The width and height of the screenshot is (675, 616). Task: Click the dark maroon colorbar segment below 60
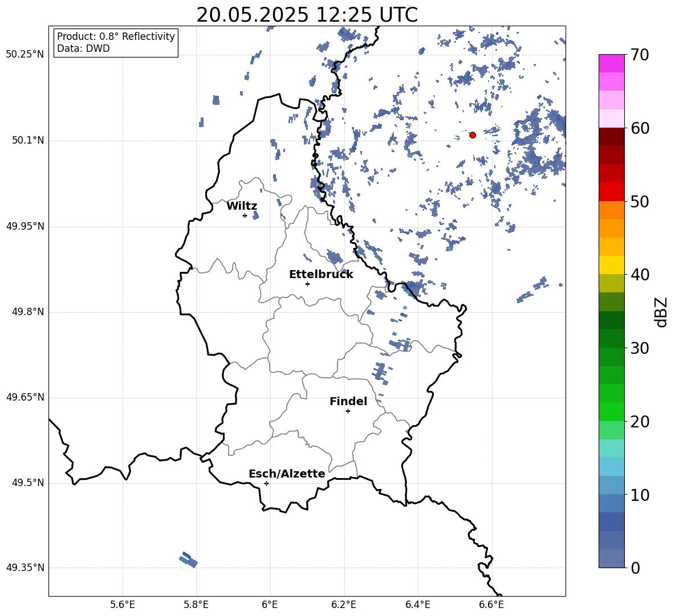tap(612, 137)
